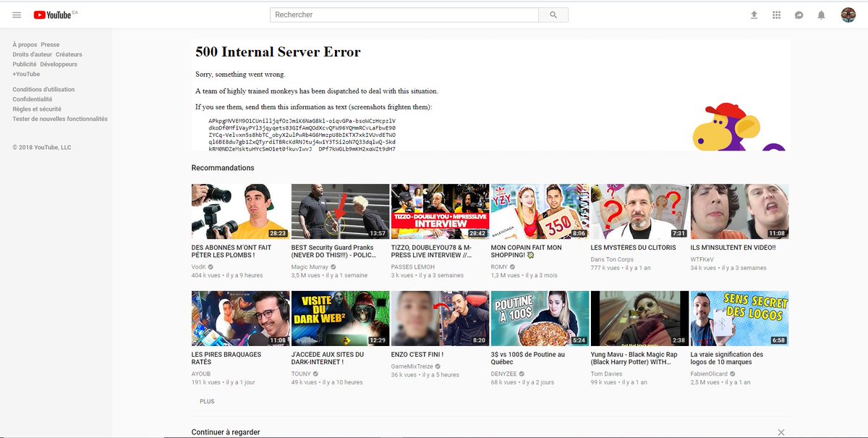
Task: Open ILS M'INSULTENT EN VIDÉO thumbnail
Action: (x=740, y=211)
